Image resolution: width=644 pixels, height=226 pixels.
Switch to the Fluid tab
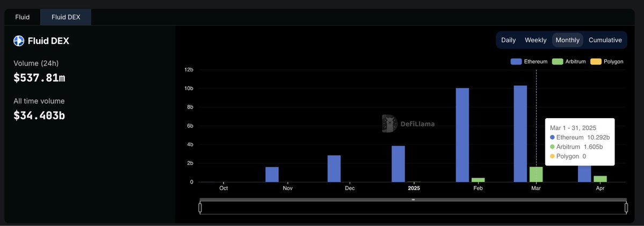[22, 17]
